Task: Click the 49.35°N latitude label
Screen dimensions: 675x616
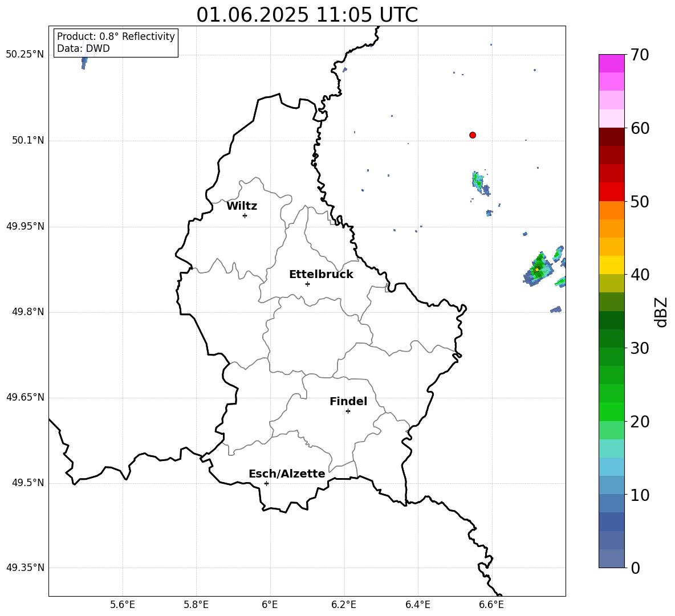Action: point(25,568)
